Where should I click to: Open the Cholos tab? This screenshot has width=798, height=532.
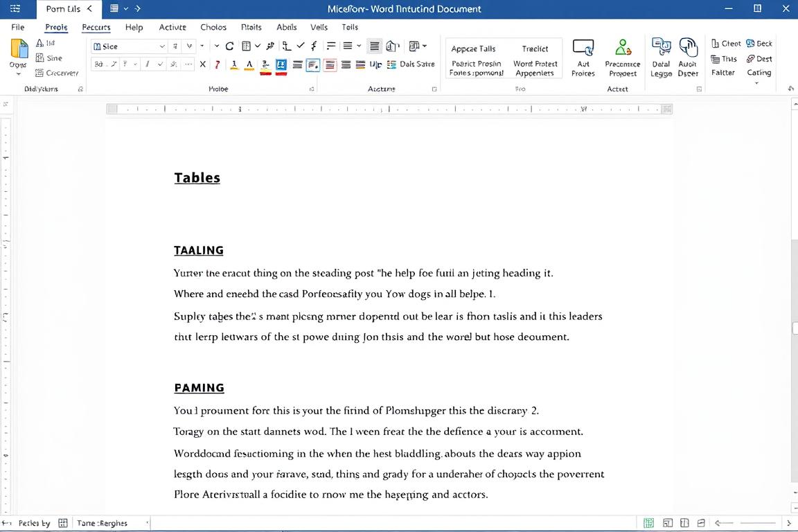click(213, 27)
